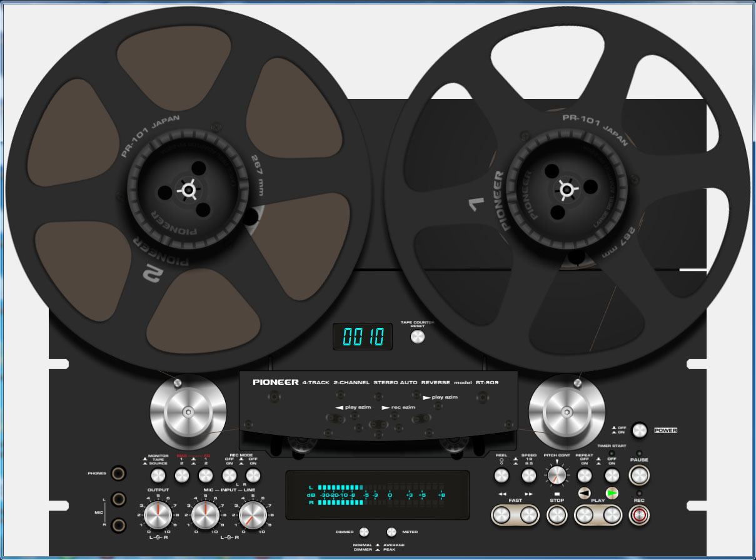Click the fast rewind double-arrow symbol
756x560 pixels.
(501, 494)
